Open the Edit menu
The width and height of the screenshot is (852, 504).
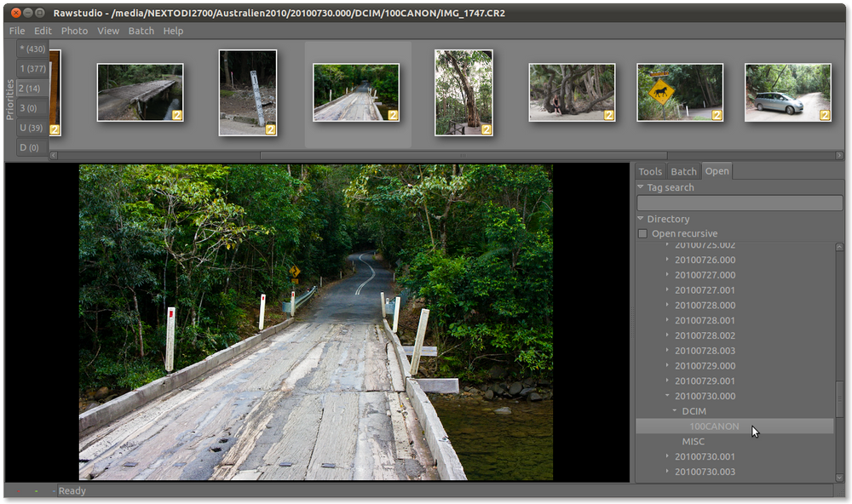tap(43, 31)
